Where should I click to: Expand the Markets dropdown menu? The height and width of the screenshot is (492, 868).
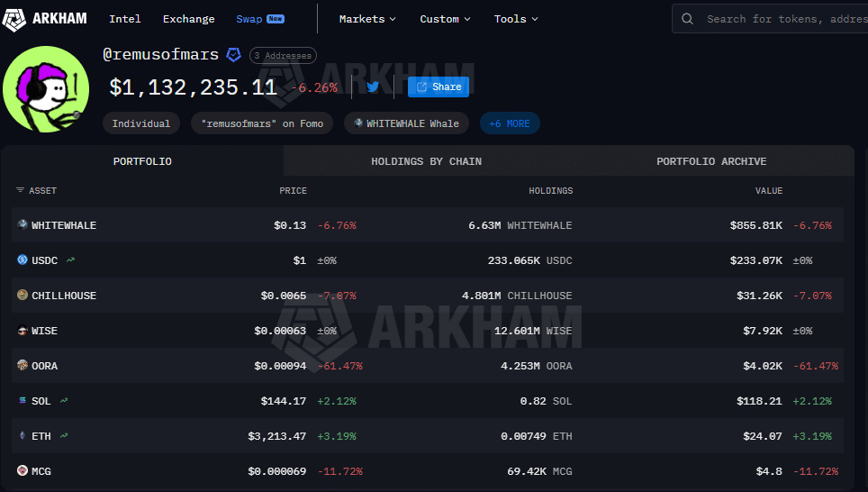point(367,19)
